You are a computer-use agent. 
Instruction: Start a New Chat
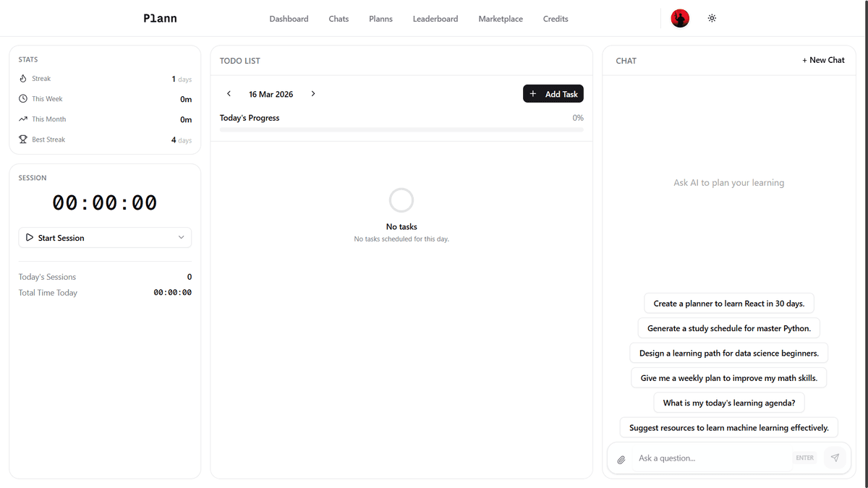click(823, 60)
